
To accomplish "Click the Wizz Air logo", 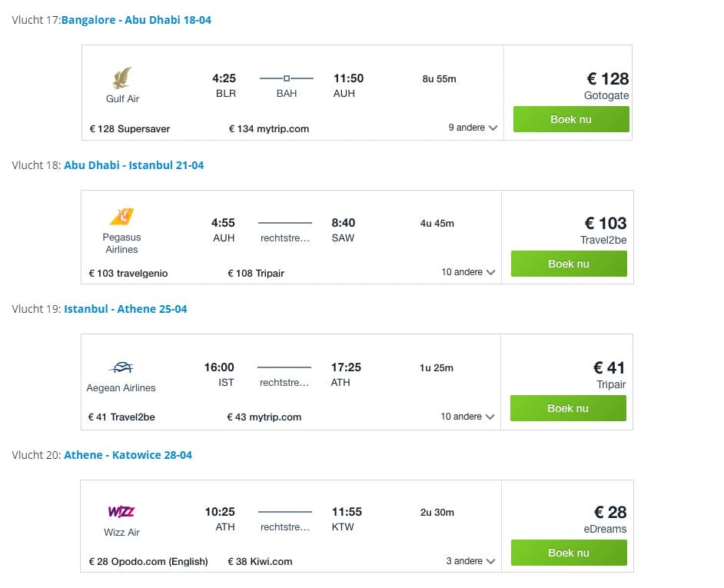I will point(121,511).
